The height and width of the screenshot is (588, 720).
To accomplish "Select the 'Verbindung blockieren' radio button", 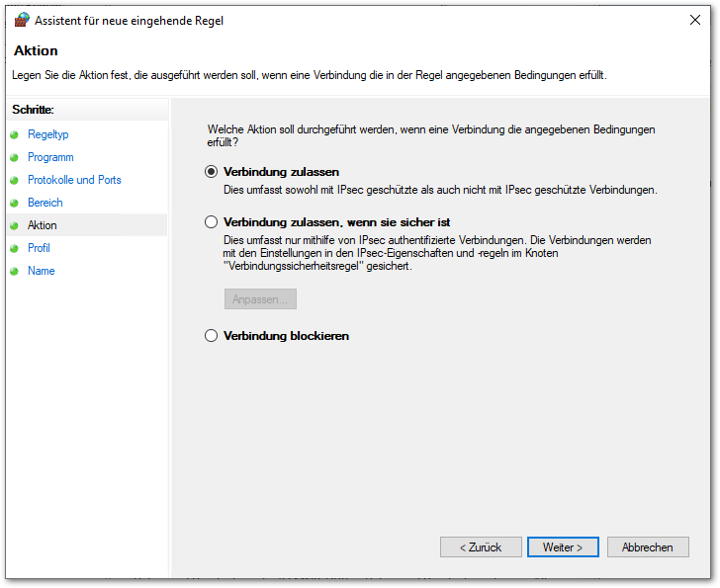I will coord(211,336).
